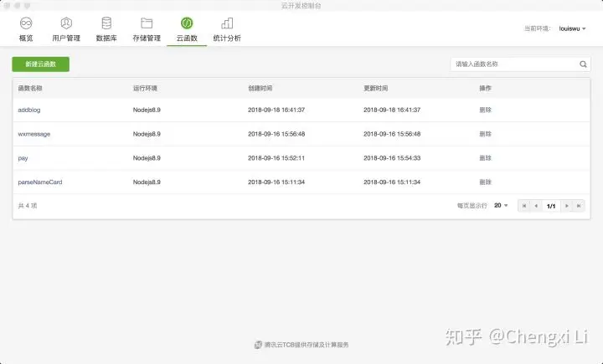Open the 存储管理 storage folder icon
The image size is (603, 364).
(x=147, y=23)
